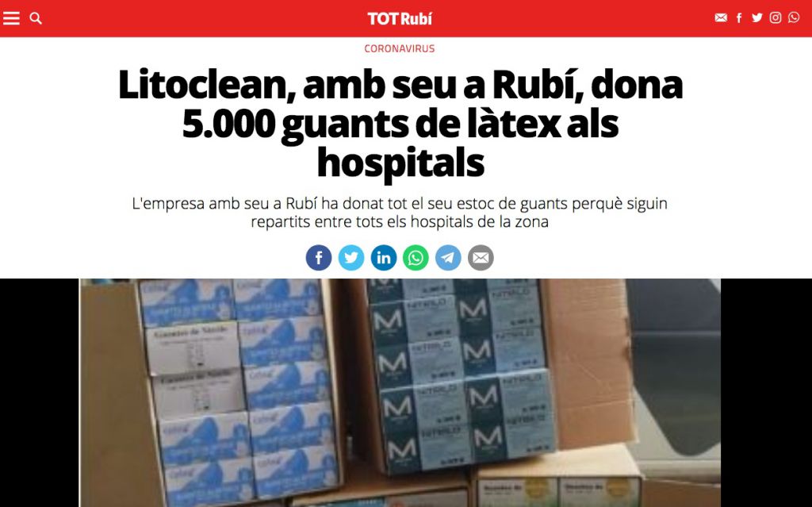Go to the TOT Rubí homepage logo

[400, 19]
